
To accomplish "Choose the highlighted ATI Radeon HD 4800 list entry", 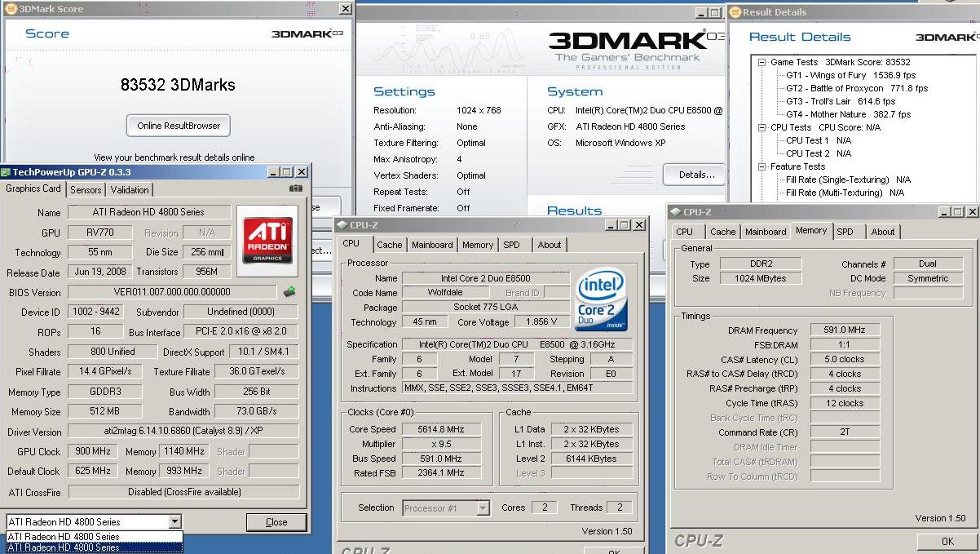I will point(95,547).
